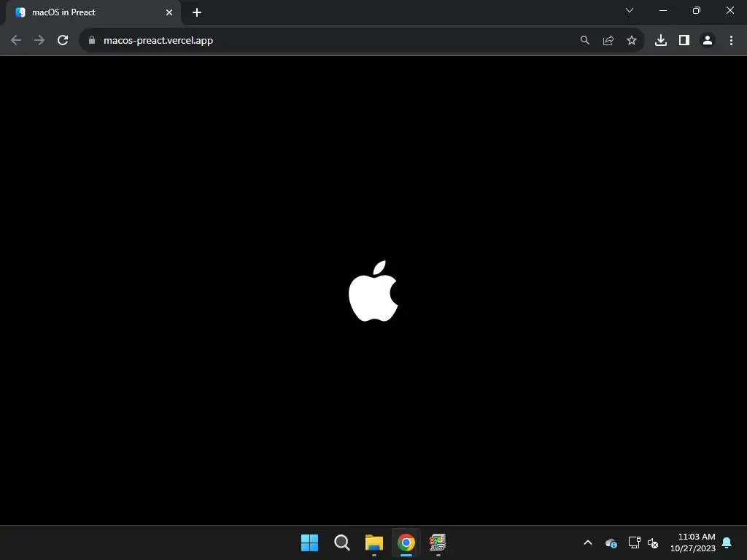Viewport: 747px width, 560px height.
Task: Open Windows taskbar search
Action: pyautogui.click(x=341, y=542)
